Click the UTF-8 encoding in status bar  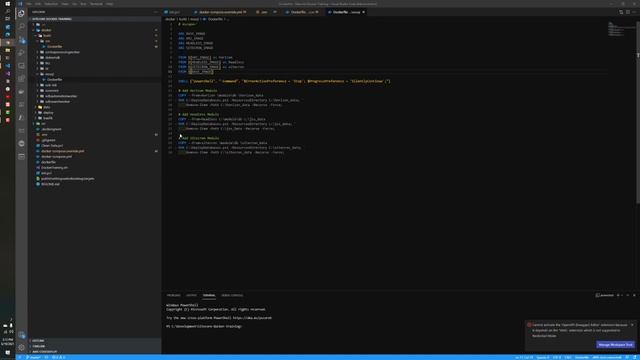(x=557, y=358)
